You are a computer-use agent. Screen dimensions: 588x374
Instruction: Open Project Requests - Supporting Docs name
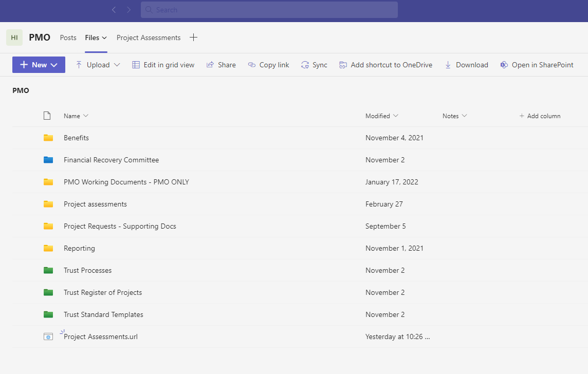(x=120, y=226)
